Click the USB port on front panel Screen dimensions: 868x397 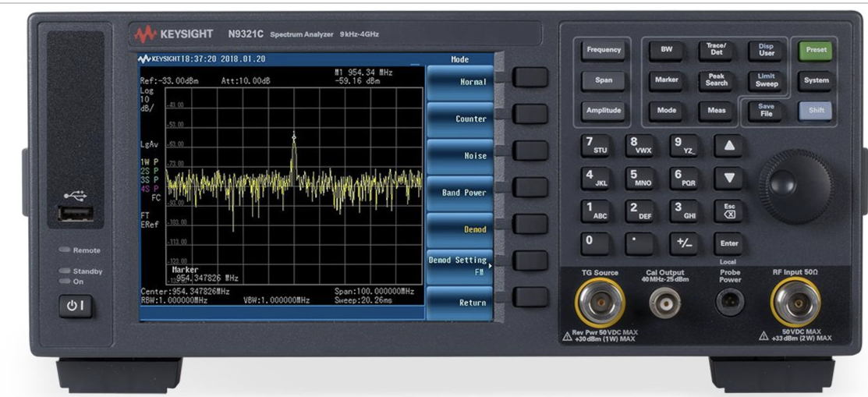pyautogui.click(x=76, y=213)
